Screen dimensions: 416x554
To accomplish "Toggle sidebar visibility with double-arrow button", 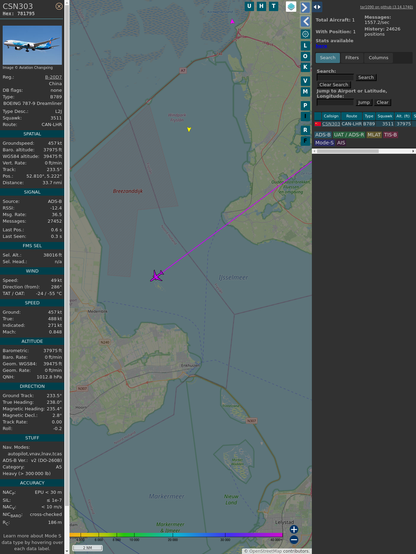I will (x=317, y=7).
